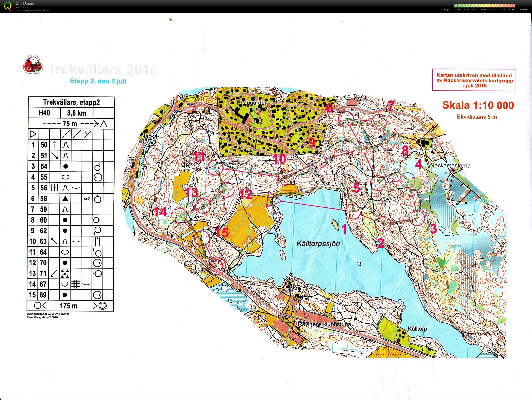This screenshot has width=532, height=400.
Task: Click the Källtorp map label
Action: click(x=417, y=329)
